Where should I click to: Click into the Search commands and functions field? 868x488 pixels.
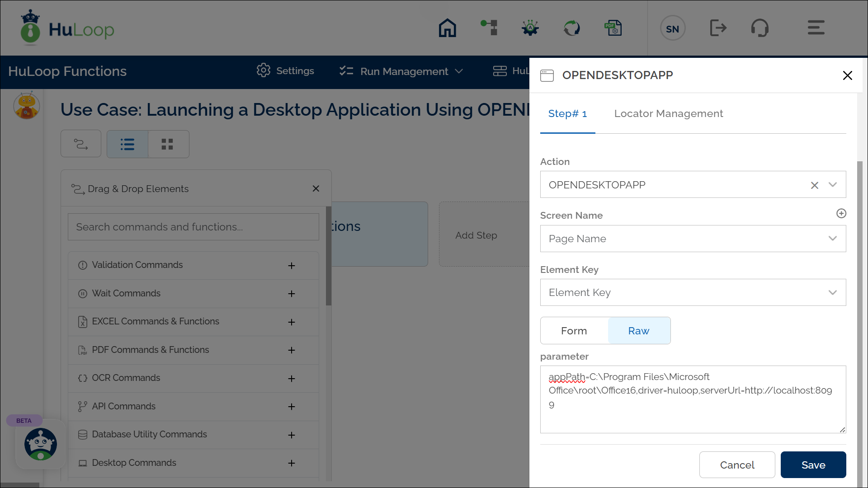coord(193,227)
